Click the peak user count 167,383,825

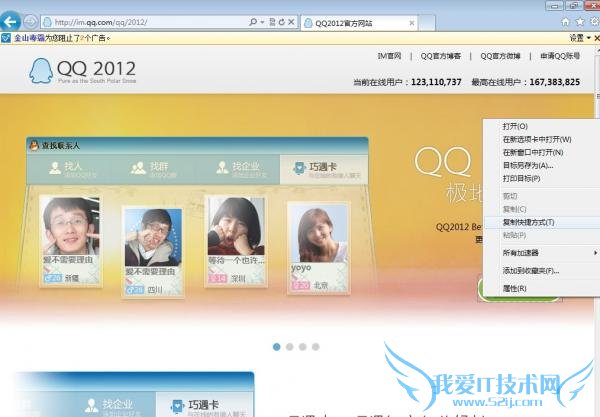[555, 82]
